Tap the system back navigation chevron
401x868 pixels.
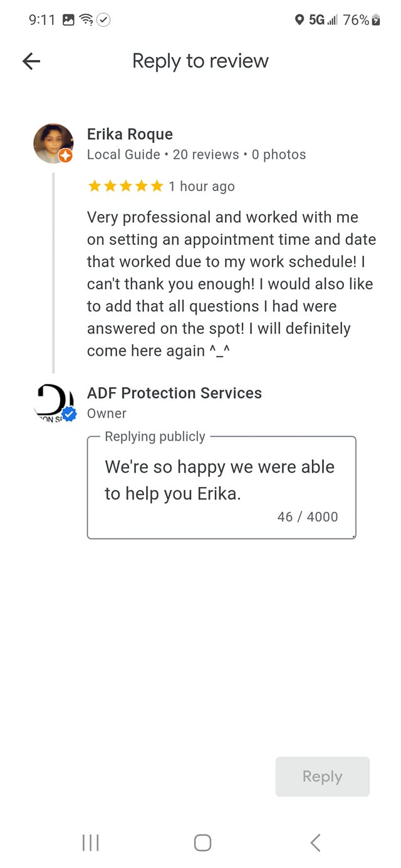pos(315,842)
